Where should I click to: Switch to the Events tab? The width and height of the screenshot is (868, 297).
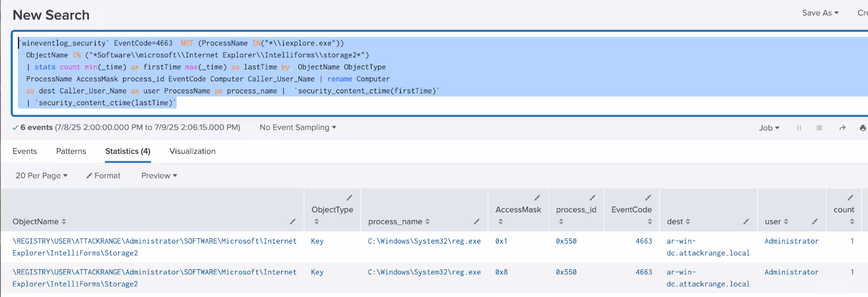[25, 151]
